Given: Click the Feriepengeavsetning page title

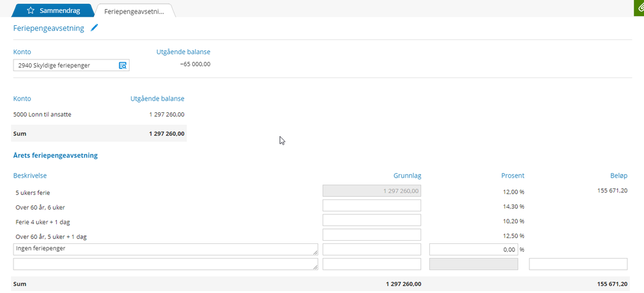Looking at the screenshot, I should click(48, 28).
